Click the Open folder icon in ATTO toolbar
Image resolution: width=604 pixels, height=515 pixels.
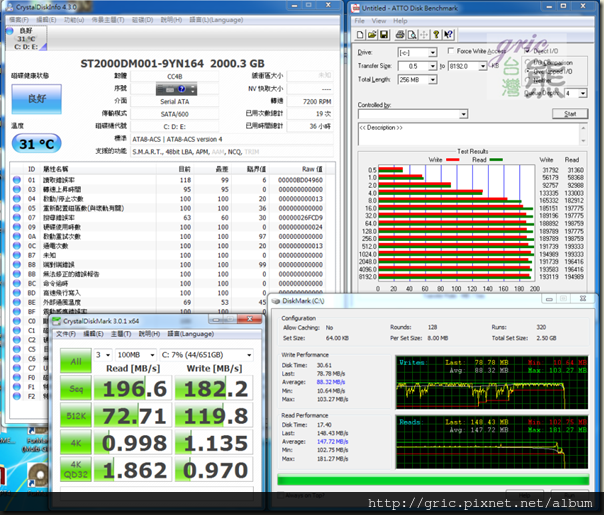(x=372, y=35)
